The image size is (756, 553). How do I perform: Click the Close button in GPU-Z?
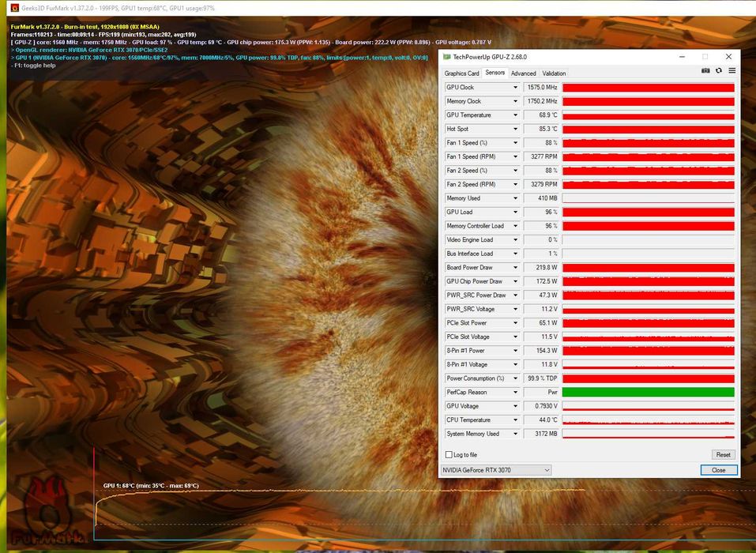click(718, 470)
